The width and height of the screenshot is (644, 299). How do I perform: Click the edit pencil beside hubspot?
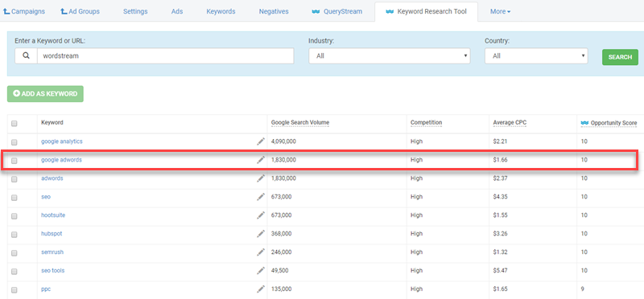(261, 234)
